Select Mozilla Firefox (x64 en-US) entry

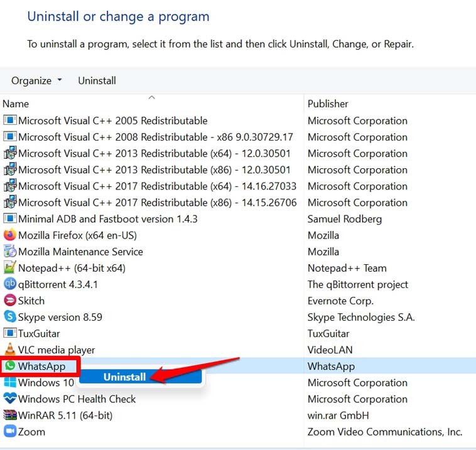tap(77, 235)
